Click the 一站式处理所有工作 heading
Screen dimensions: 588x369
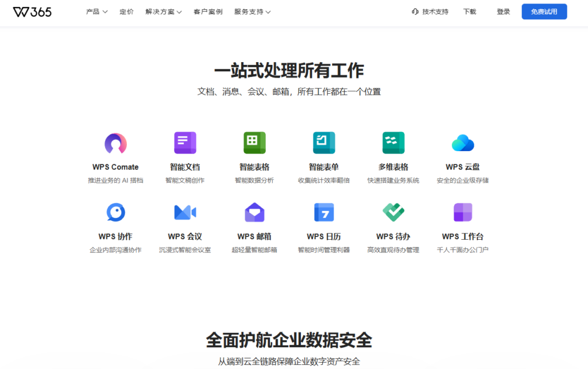point(289,71)
